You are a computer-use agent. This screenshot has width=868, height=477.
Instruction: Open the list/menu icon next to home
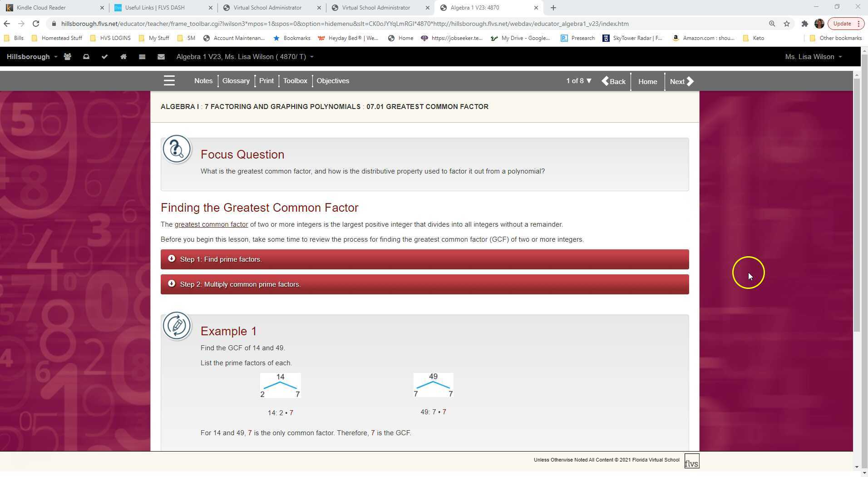142,56
